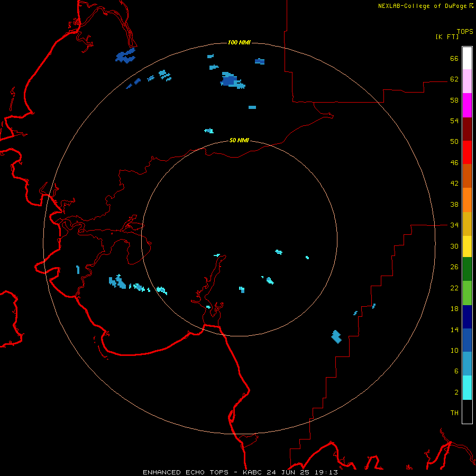Screen dimensions: 476x476
Task: Click the "NEXLAB-College of DuPage" credit text
Action: point(422,6)
